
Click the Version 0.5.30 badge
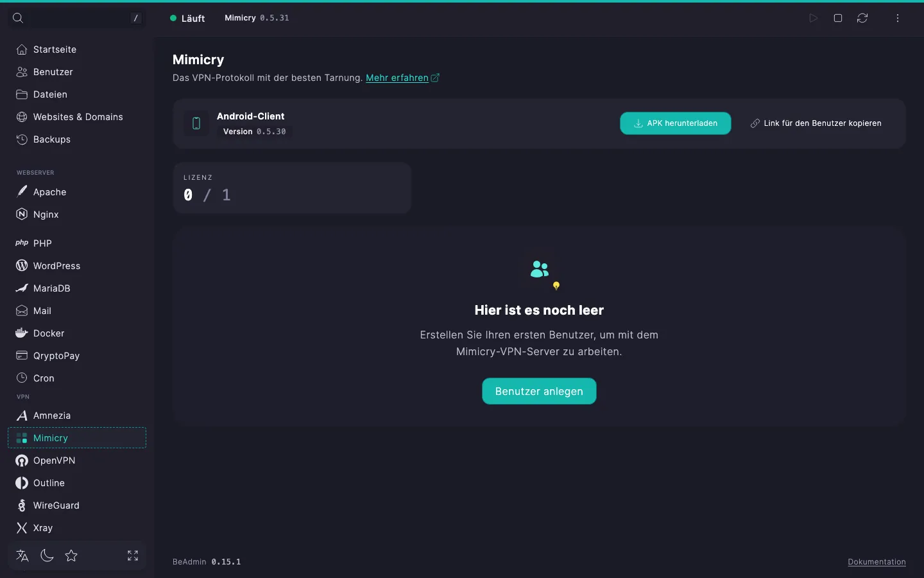(254, 132)
